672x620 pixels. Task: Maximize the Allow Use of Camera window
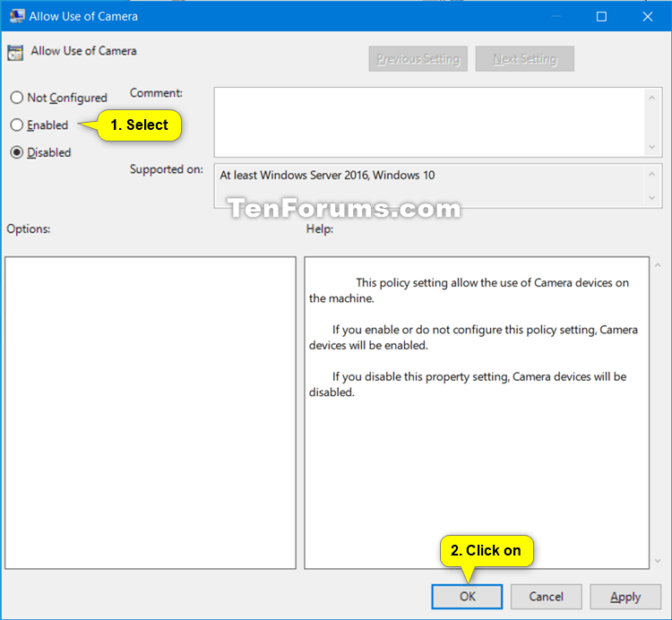coord(601,16)
